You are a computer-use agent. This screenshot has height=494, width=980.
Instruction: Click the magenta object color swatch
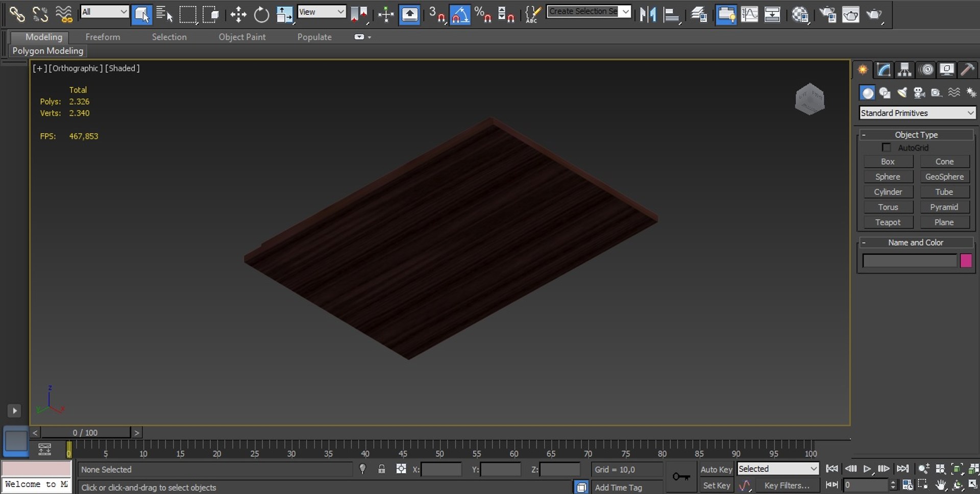click(x=966, y=261)
